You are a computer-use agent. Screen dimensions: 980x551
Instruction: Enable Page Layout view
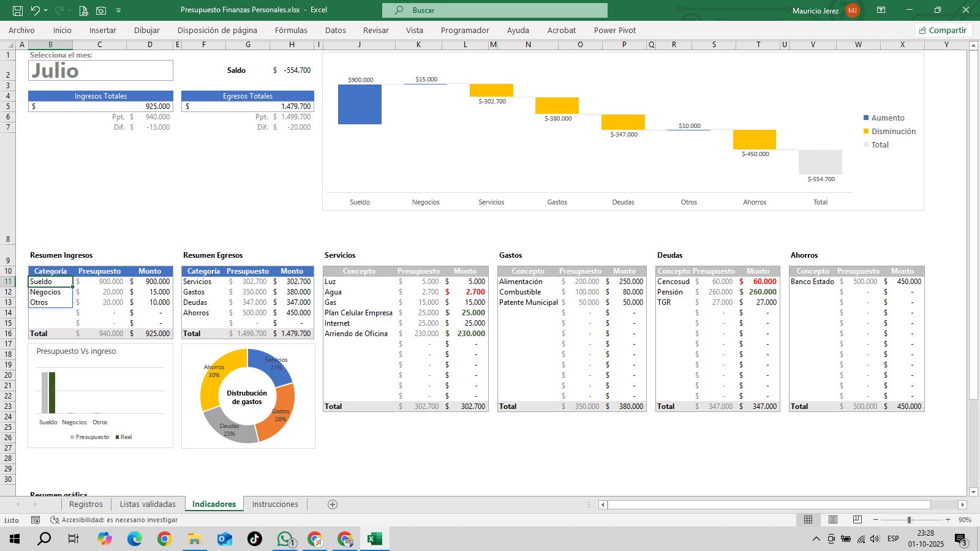pos(833,520)
